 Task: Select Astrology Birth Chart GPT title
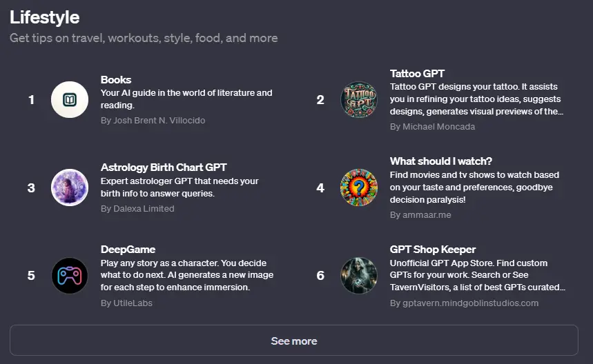tap(164, 168)
